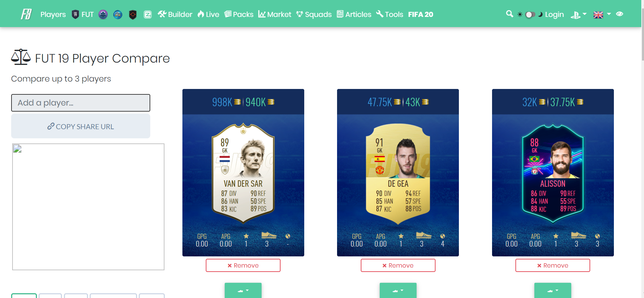Open the Market menu item
Image resolution: width=644 pixels, height=298 pixels.
pos(274,14)
